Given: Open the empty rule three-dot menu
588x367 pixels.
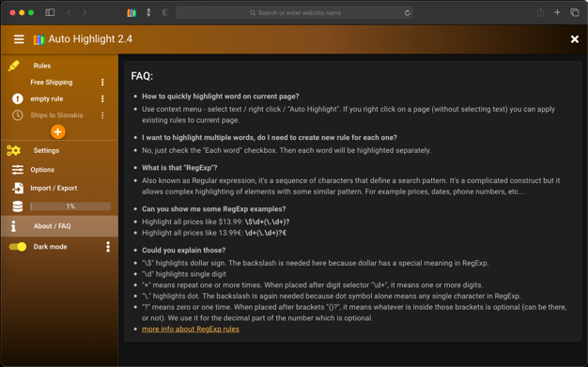Looking at the screenshot, I should point(102,99).
